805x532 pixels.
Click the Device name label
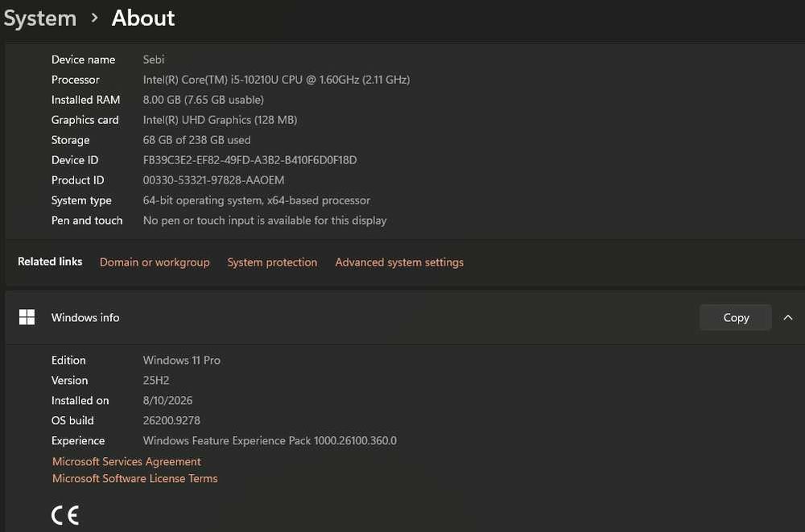(x=83, y=60)
